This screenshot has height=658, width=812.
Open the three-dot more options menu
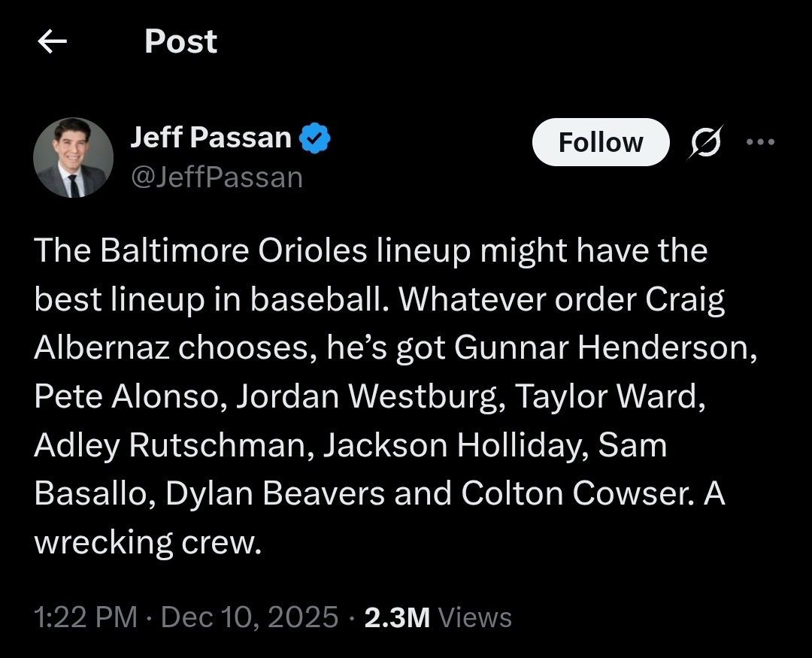(760, 141)
